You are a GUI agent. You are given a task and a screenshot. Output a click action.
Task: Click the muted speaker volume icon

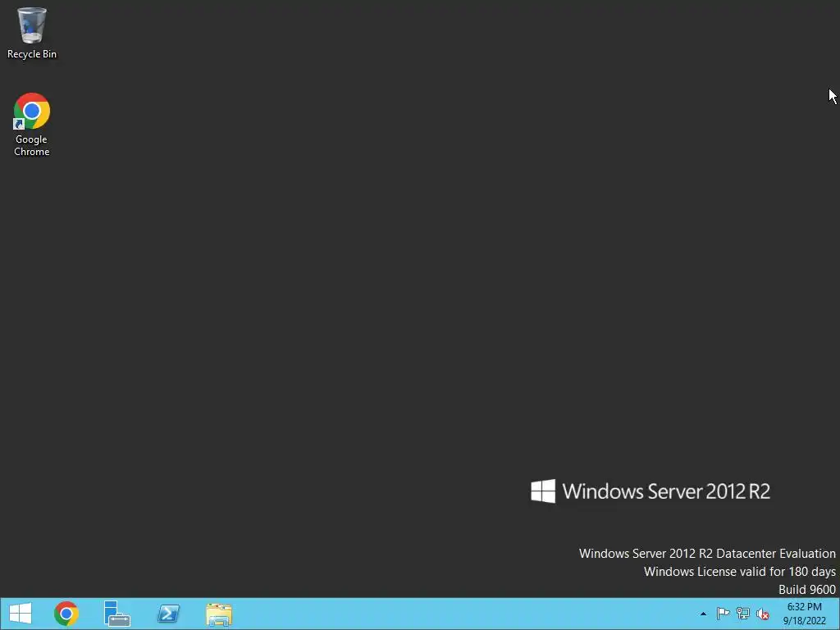click(x=762, y=614)
